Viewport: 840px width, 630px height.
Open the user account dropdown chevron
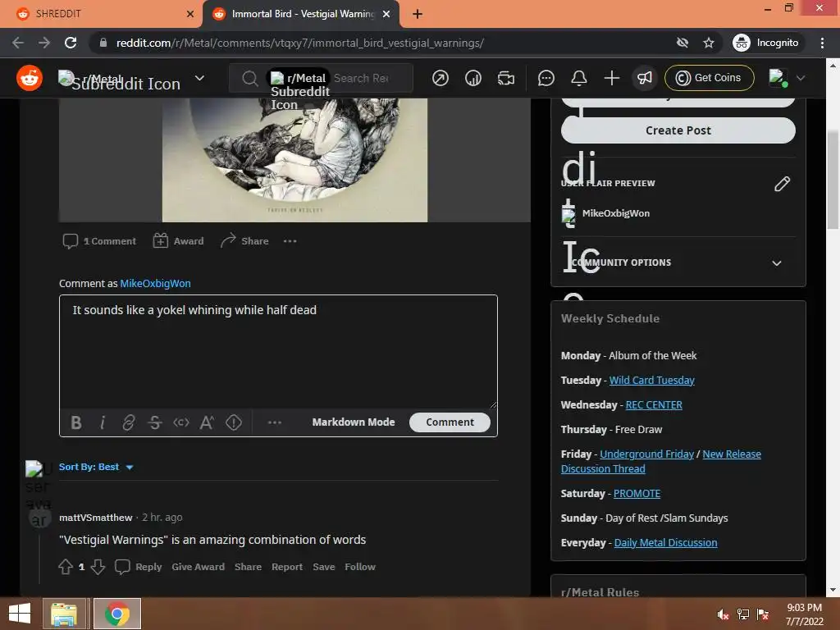801,78
